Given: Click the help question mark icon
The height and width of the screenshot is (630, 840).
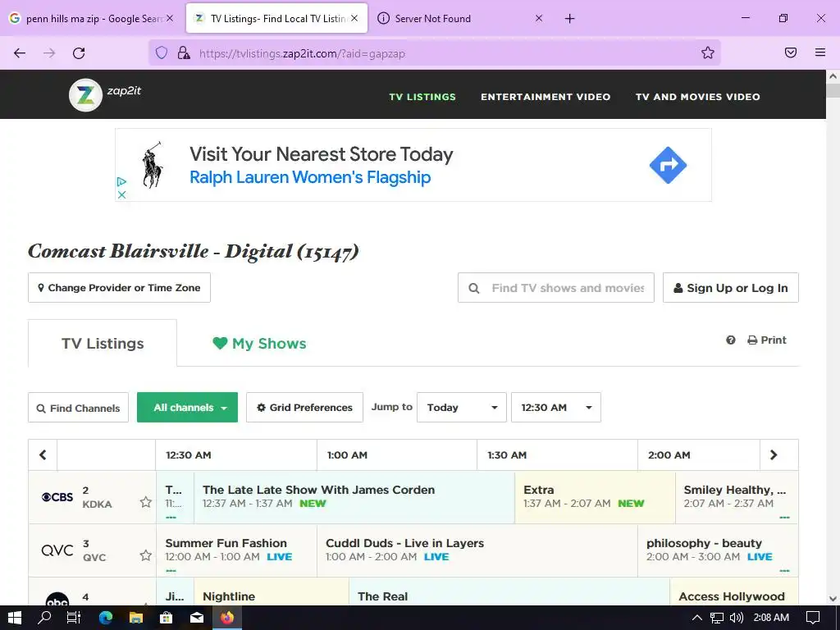Looking at the screenshot, I should [x=731, y=340].
